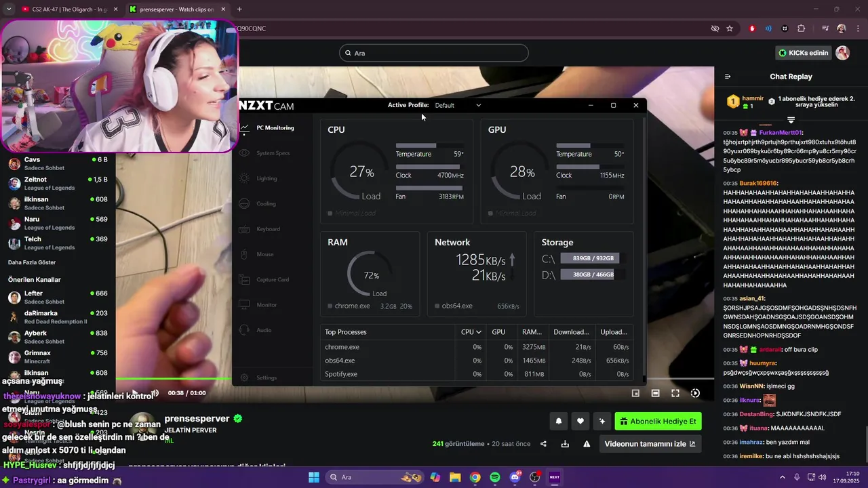This screenshot has width=868, height=488.
Task: Open Zeitnot channel in sidebar
Action: [58, 183]
